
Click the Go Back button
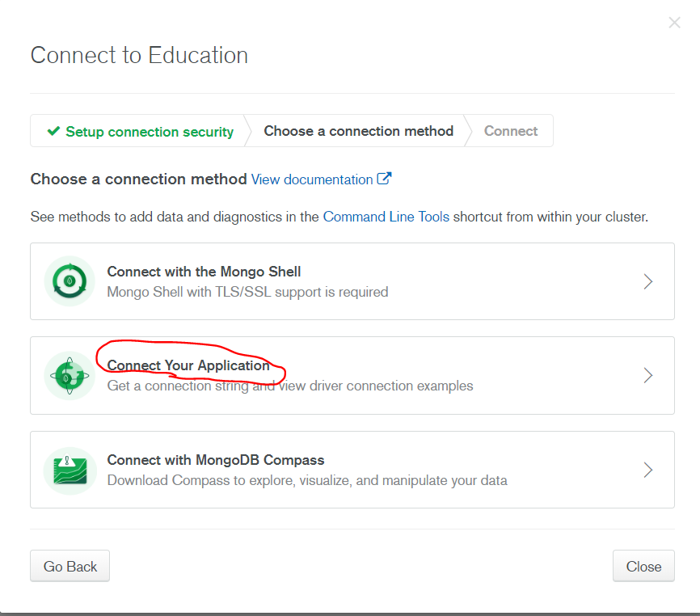click(x=70, y=566)
